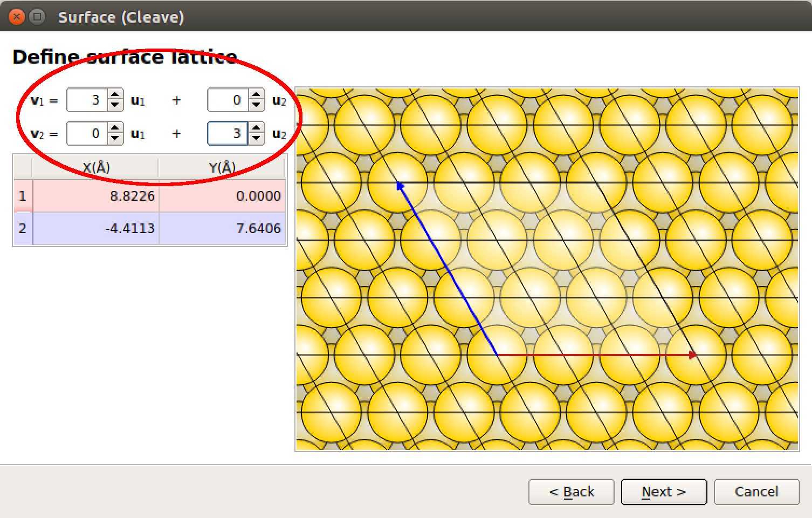Click the cell with value 0.0000
The image size is (812, 518).
click(x=222, y=196)
